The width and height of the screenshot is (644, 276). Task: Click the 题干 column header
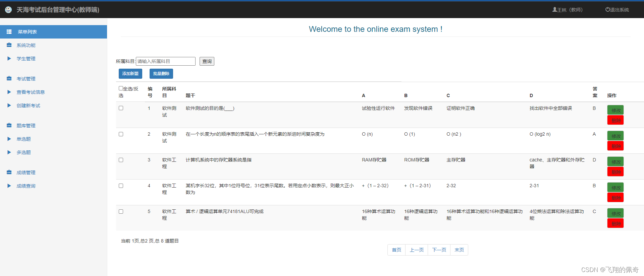click(x=190, y=95)
